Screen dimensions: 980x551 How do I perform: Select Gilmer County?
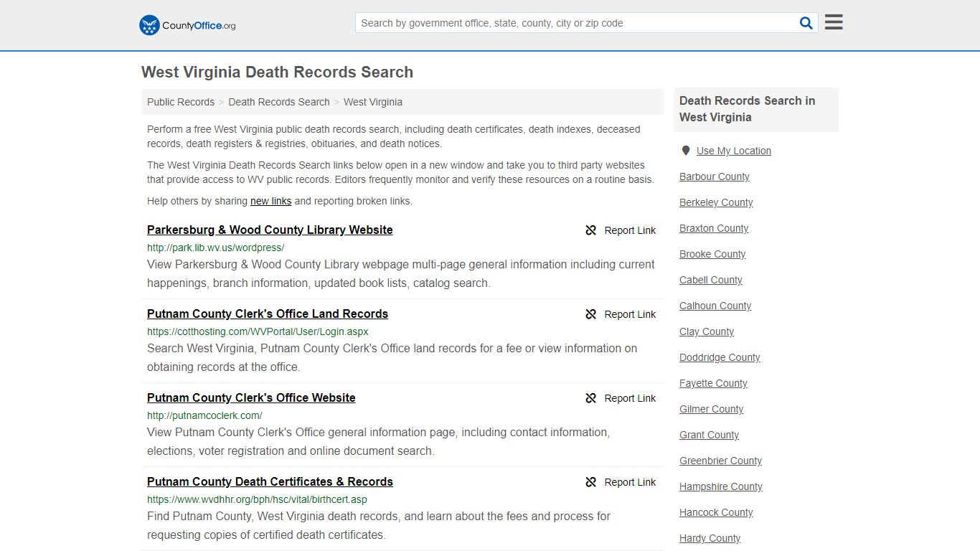click(711, 409)
